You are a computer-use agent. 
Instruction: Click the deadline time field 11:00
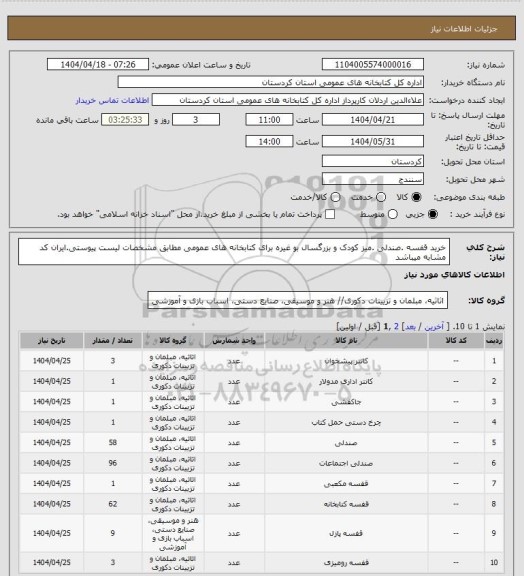click(x=269, y=120)
